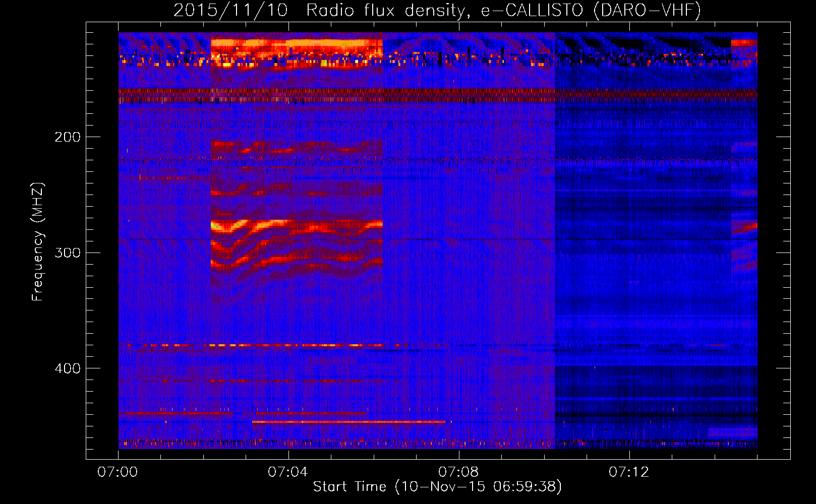Click the 07:04 time tick label

click(x=288, y=472)
